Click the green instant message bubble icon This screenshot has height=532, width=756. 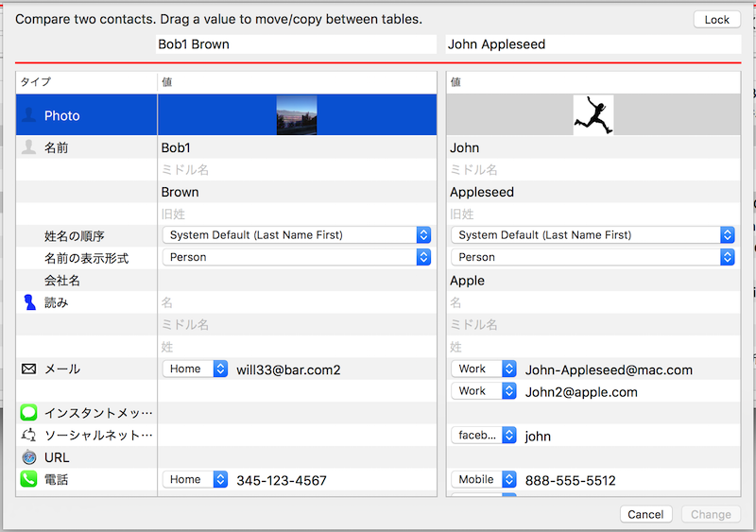coord(28,413)
